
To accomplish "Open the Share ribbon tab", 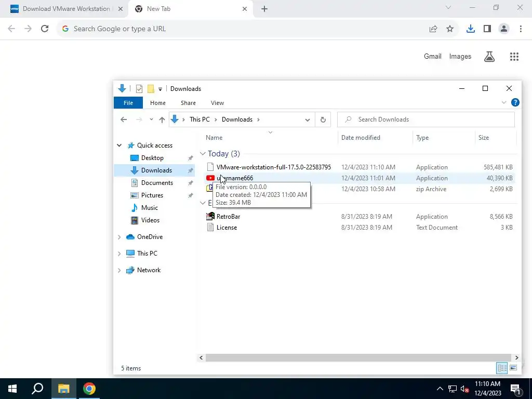I will coord(188,103).
